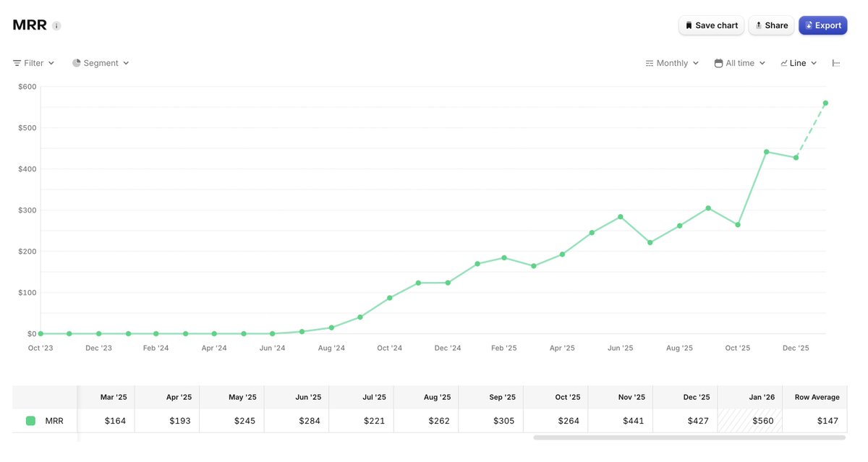868x462 pixels.
Task: Click the axis settings icon at far right
Action: pyautogui.click(x=836, y=62)
